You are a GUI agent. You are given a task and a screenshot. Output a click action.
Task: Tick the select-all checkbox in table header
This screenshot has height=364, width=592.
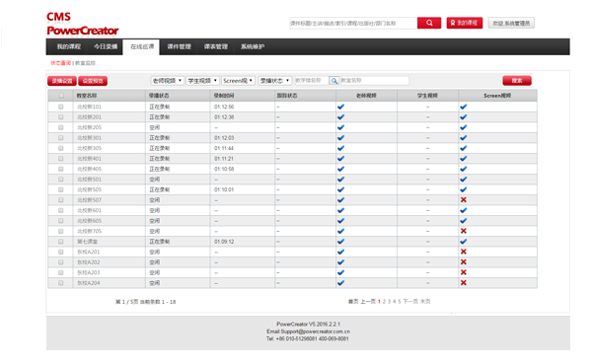click(x=61, y=96)
